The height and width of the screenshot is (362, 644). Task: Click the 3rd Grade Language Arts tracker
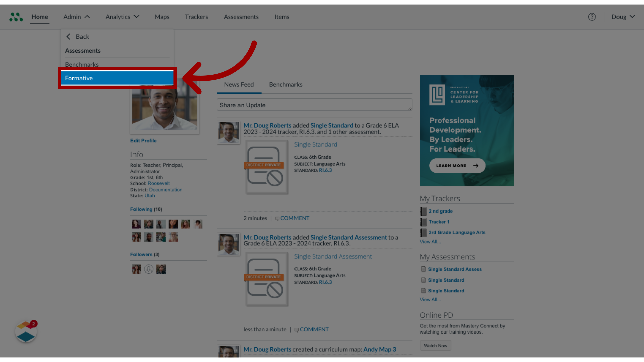(x=457, y=232)
